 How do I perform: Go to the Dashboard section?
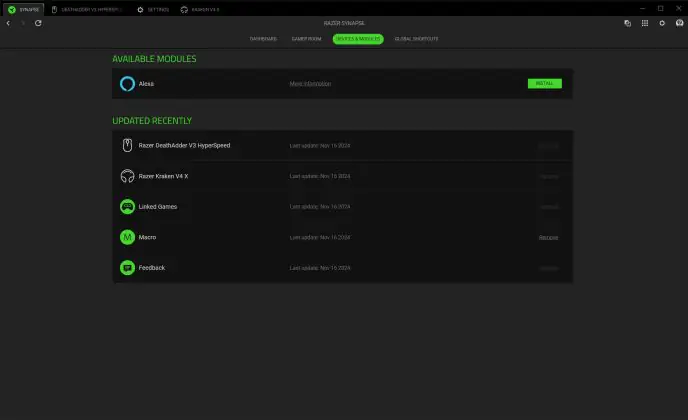[x=263, y=39]
